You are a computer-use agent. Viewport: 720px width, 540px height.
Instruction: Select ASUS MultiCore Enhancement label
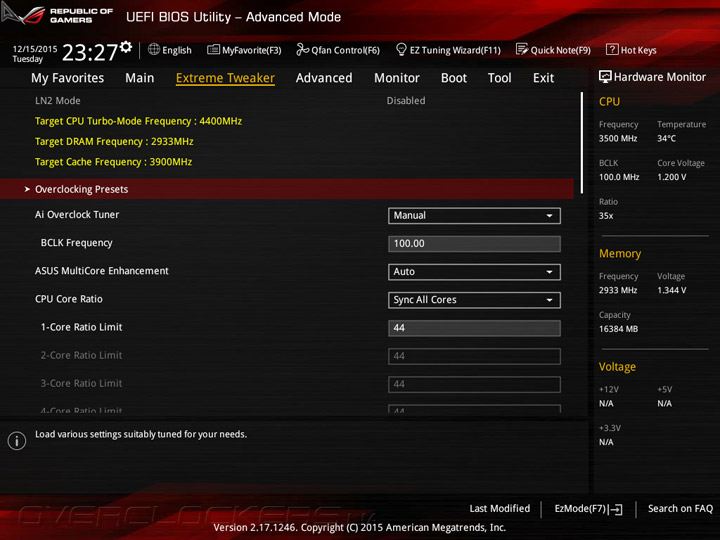click(x=101, y=271)
